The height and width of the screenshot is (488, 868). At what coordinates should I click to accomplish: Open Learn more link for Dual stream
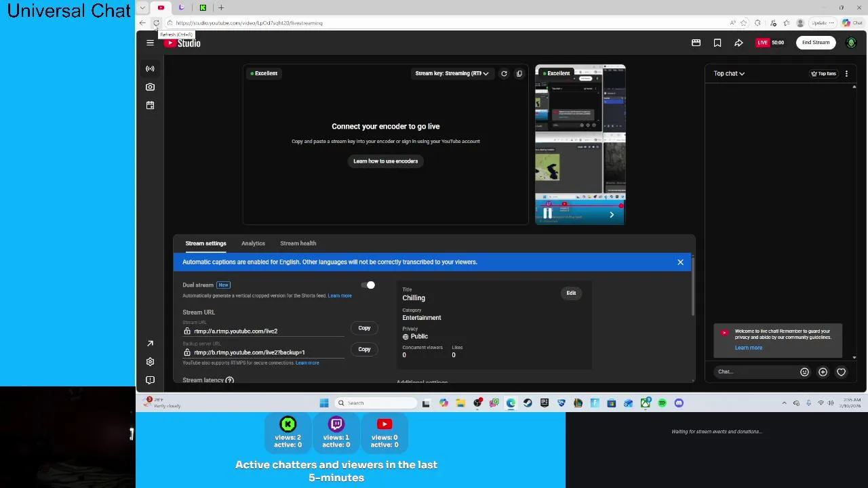point(340,296)
